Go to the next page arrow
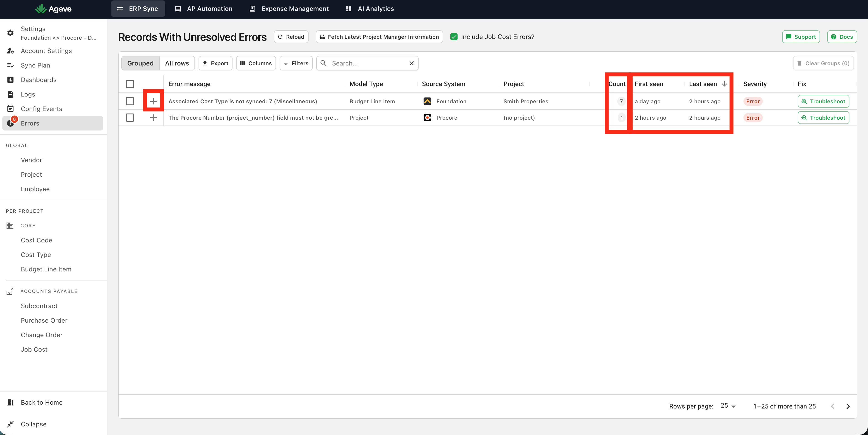868x435 pixels. (x=848, y=406)
